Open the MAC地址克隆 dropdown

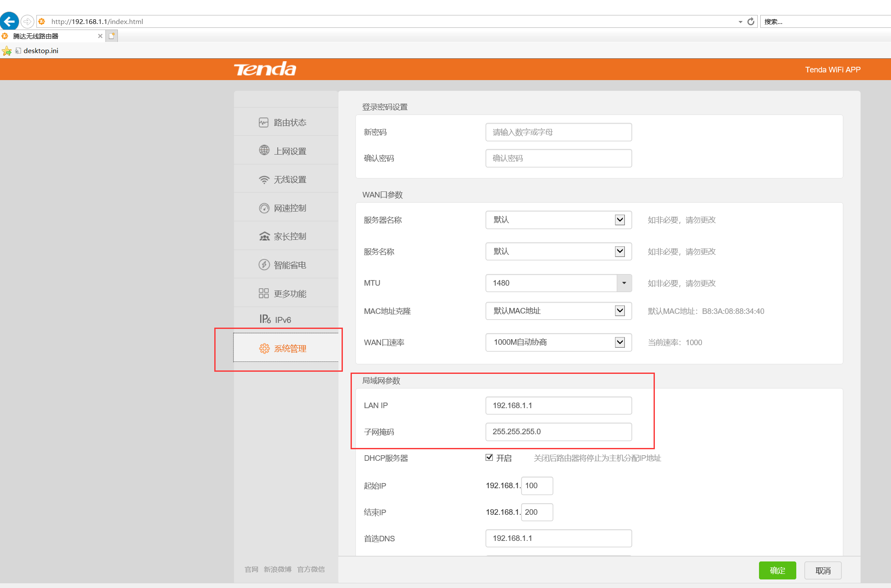620,311
